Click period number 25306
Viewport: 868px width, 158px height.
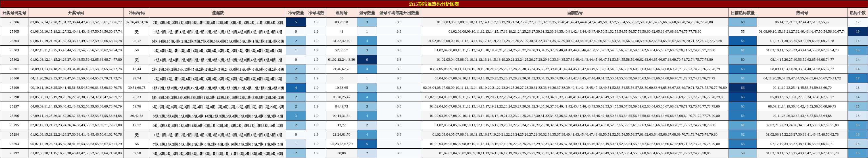point(14,22)
